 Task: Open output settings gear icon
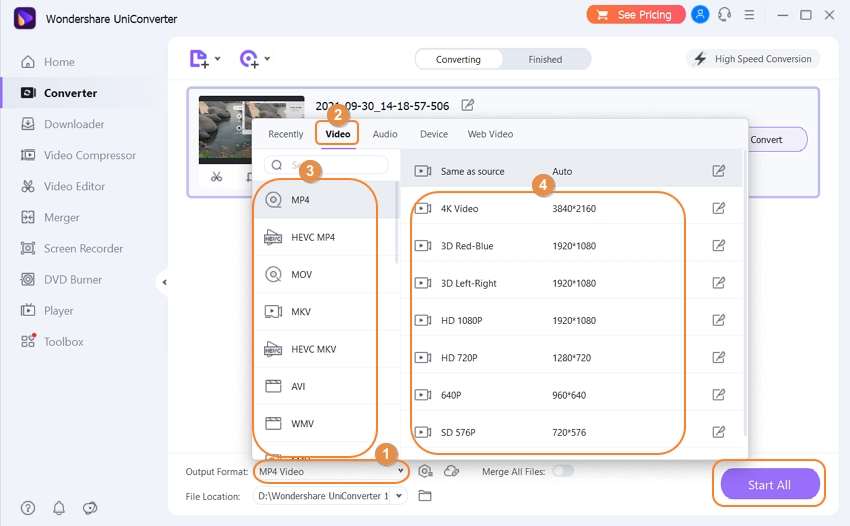425,471
